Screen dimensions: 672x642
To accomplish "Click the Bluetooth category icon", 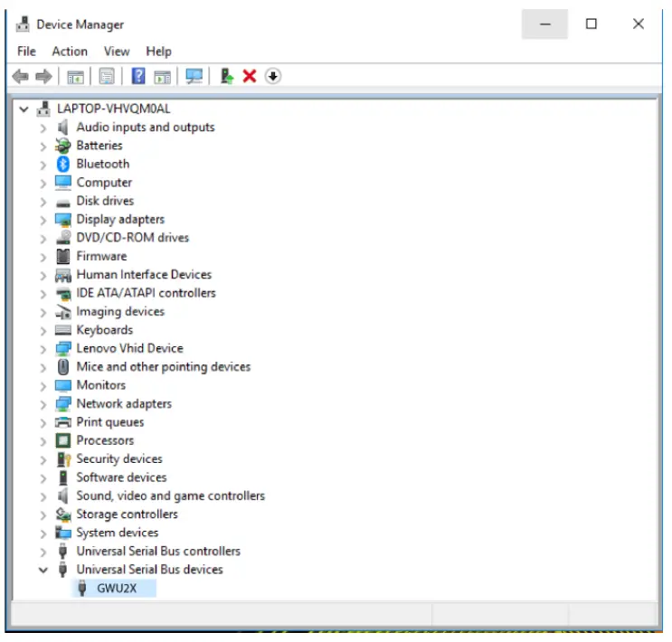I will (63, 165).
